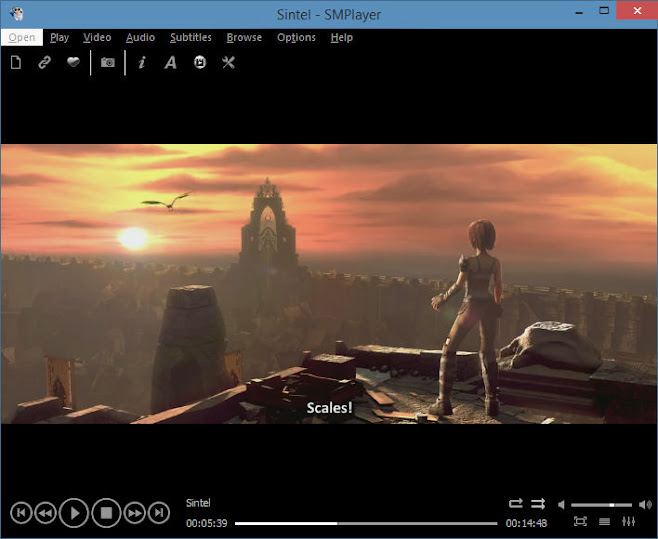Click the loud speaker volume icon
The height and width of the screenshot is (539, 658).
(x=645, y=504)
